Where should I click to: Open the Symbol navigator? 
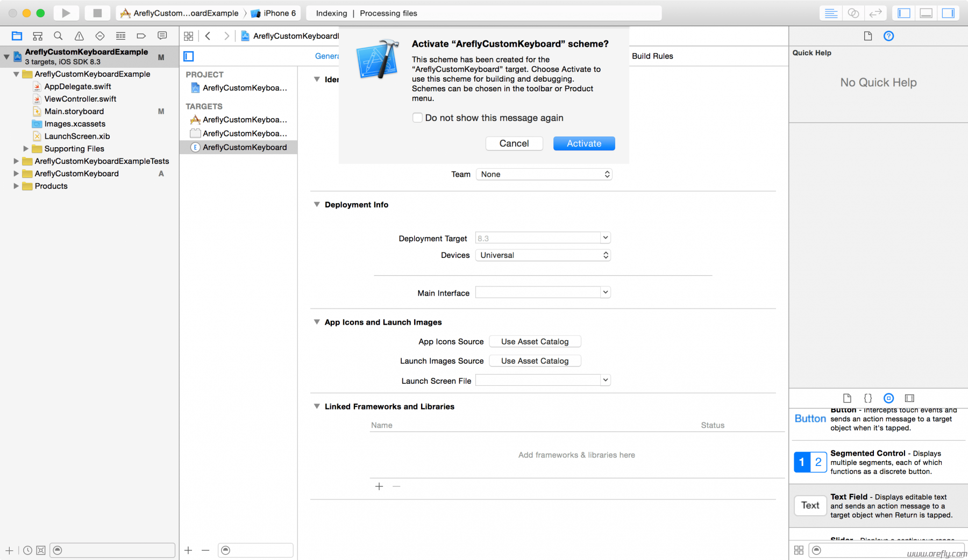pyautogui.click(x=38, y=36)
